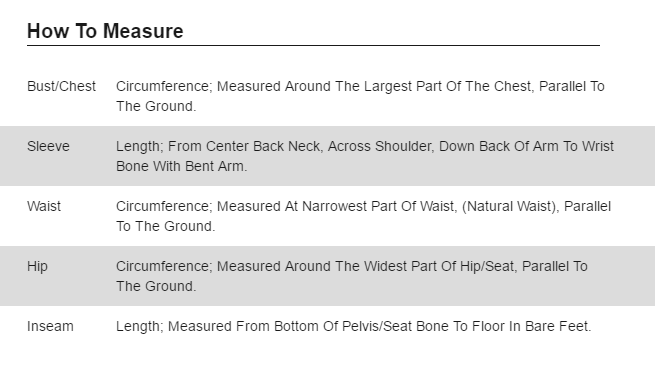This screenshot has width=655, height=378.
Task: Click the Bust/Chest circumference description text
Action: point(361,96)
